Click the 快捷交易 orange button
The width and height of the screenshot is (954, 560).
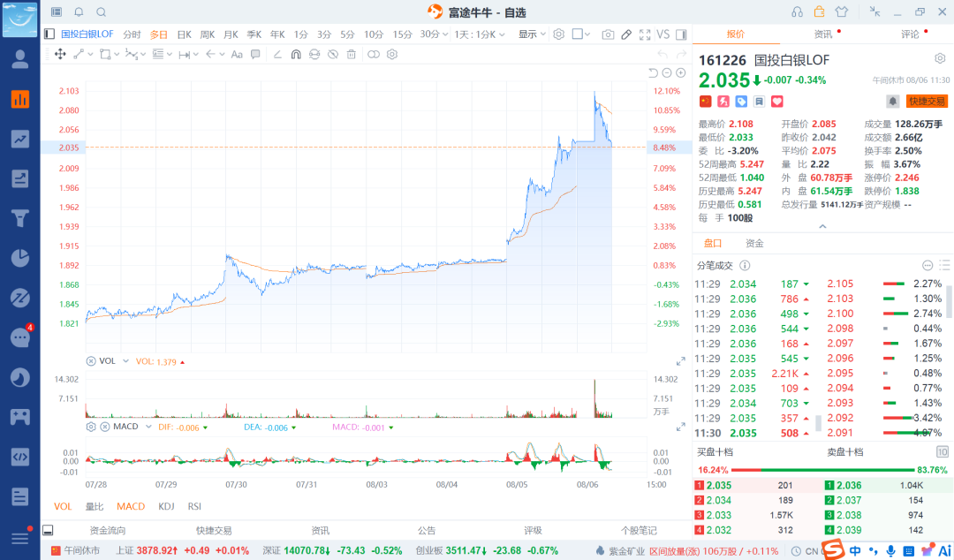(927, 102)
